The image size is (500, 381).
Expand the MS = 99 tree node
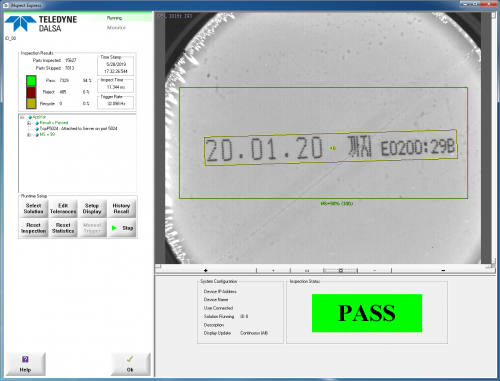[x=29, y=135]
